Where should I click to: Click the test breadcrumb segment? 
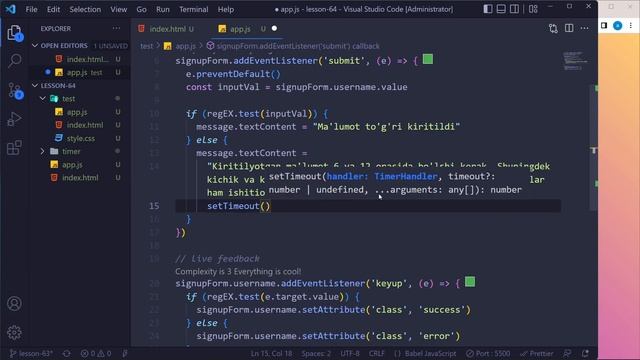pyautogui.click(x=147, y=46)
